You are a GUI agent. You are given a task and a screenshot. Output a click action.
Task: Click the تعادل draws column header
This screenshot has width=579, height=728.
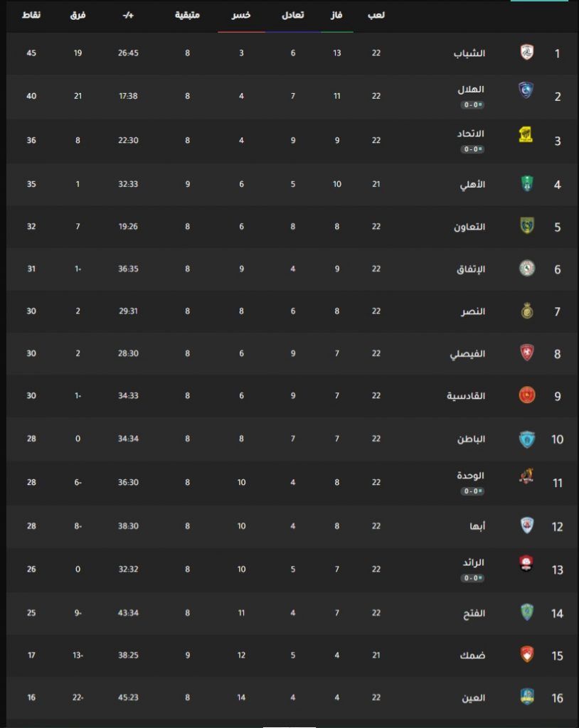[293, 16]
